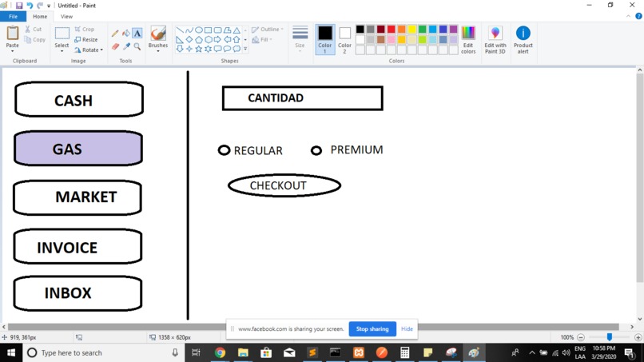
Task: Select the Text tool
Action: [x=137, y=34]
